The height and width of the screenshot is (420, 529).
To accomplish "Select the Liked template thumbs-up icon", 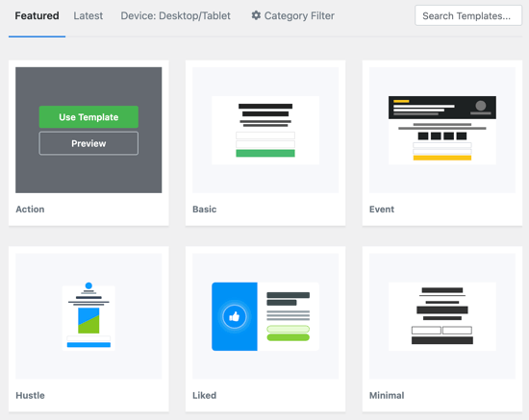I will tap(234, 316).
